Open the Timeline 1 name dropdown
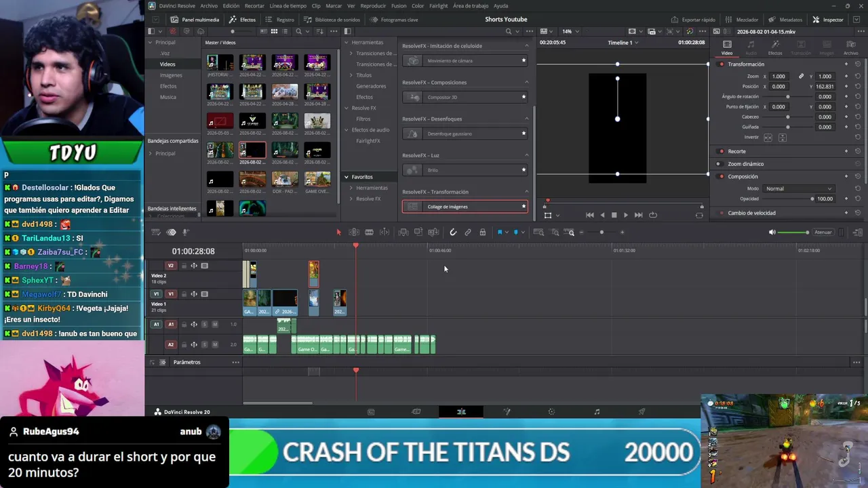This screenshot has width=868, height=488. tap(623, 43)
